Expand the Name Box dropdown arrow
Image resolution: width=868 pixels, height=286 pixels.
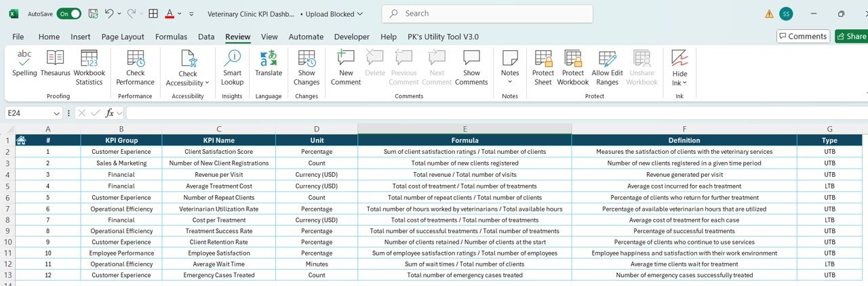[56, 113]
